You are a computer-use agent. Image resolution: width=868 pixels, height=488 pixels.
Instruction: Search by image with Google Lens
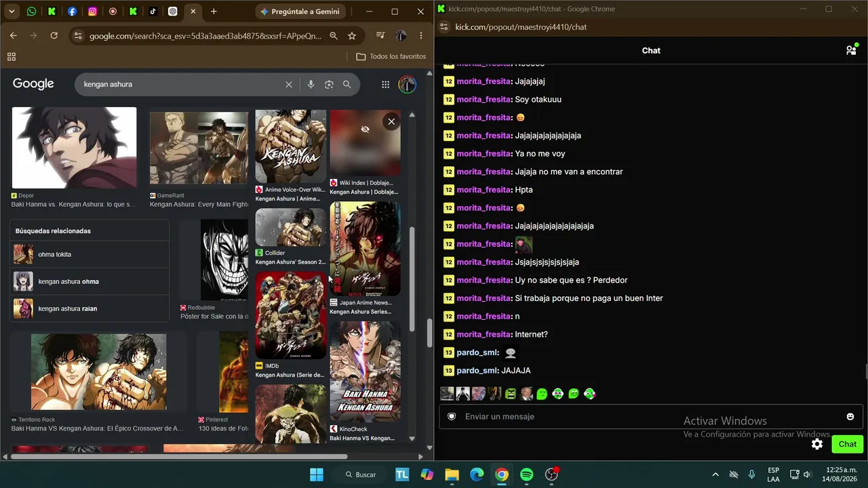329,84
